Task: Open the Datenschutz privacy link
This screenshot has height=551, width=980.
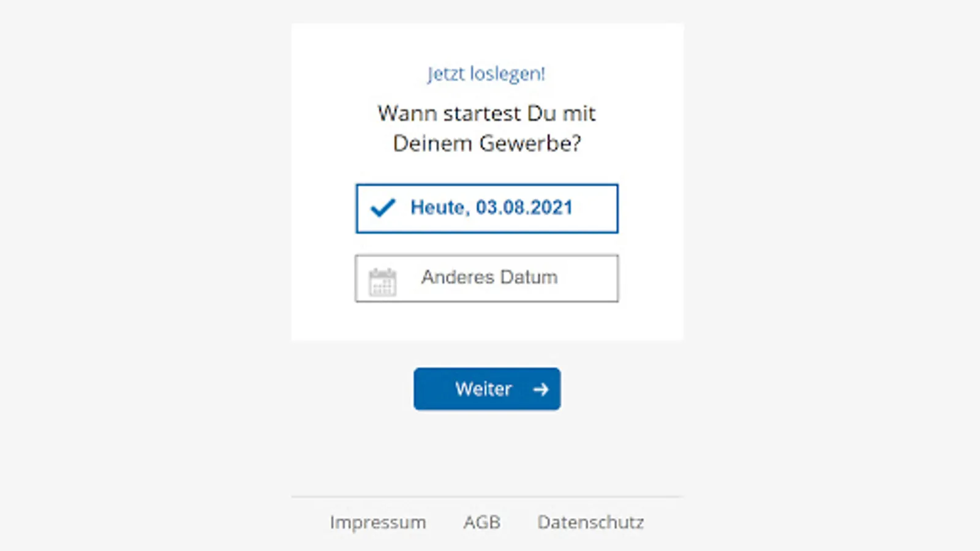Action: coord(591,522)
